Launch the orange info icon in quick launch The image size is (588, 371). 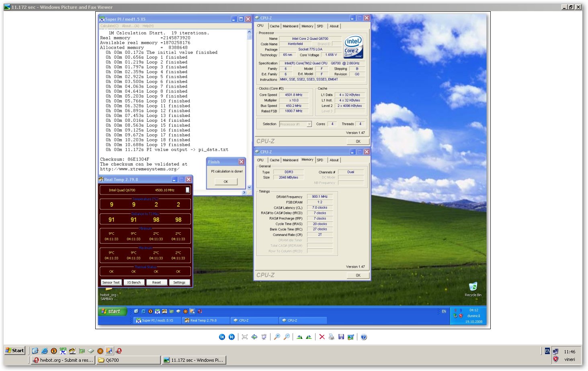(53, 351)
